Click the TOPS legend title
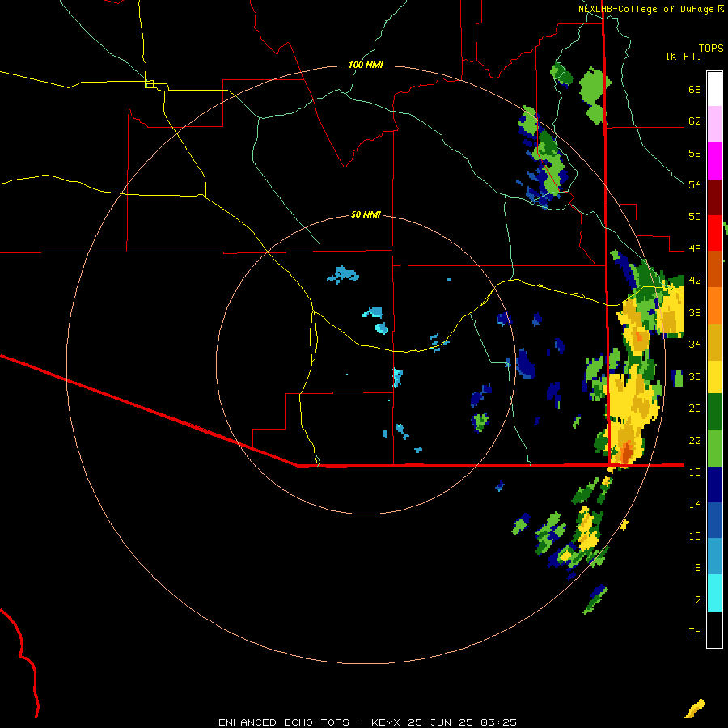Viewport: 728px width, 728px height. [x=711, y=49]
